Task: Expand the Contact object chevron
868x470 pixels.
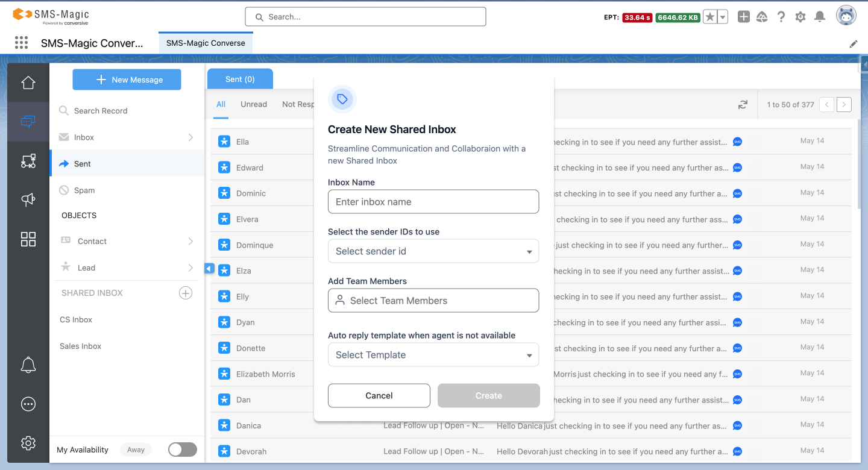Action: (190, 241)
